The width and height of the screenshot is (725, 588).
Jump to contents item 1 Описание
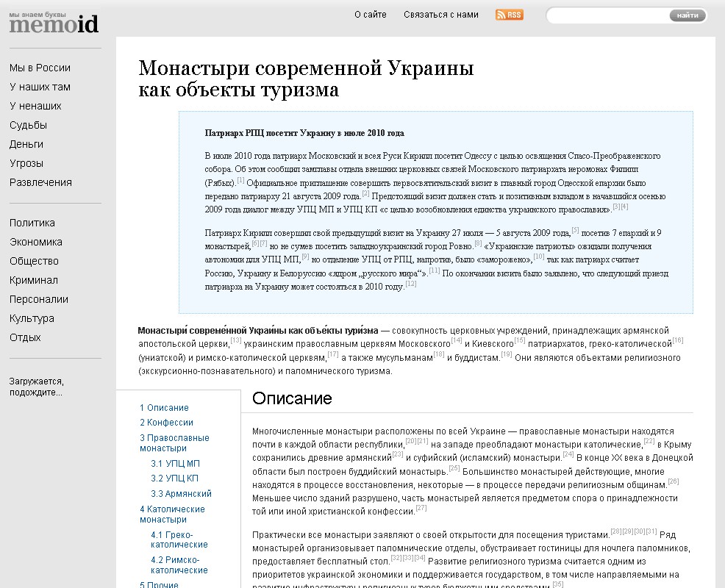tap(164, 408)
